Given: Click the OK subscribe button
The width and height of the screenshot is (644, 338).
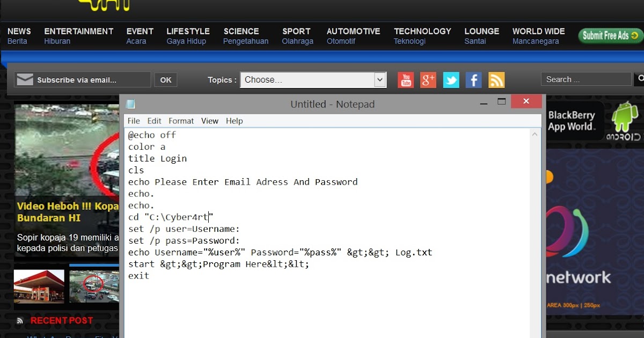Looking at the screenshot, I should (165, 79).
